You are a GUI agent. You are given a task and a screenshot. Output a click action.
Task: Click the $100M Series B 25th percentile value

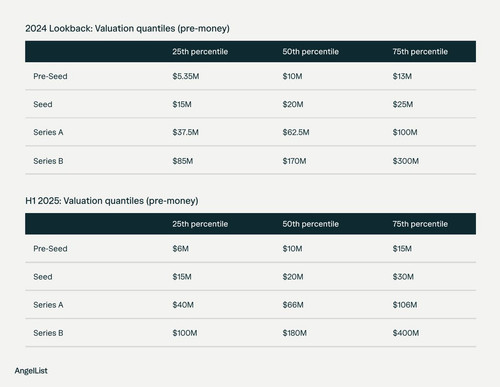pos(185,333)
